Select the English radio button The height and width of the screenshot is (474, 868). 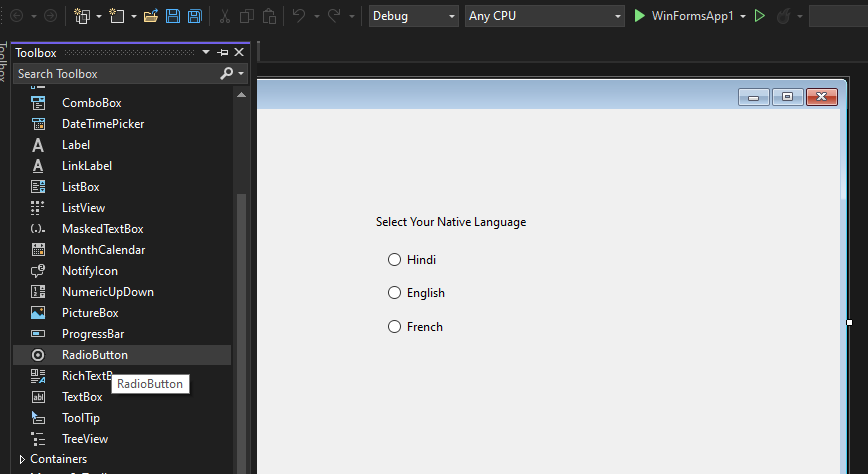[394, 293]
